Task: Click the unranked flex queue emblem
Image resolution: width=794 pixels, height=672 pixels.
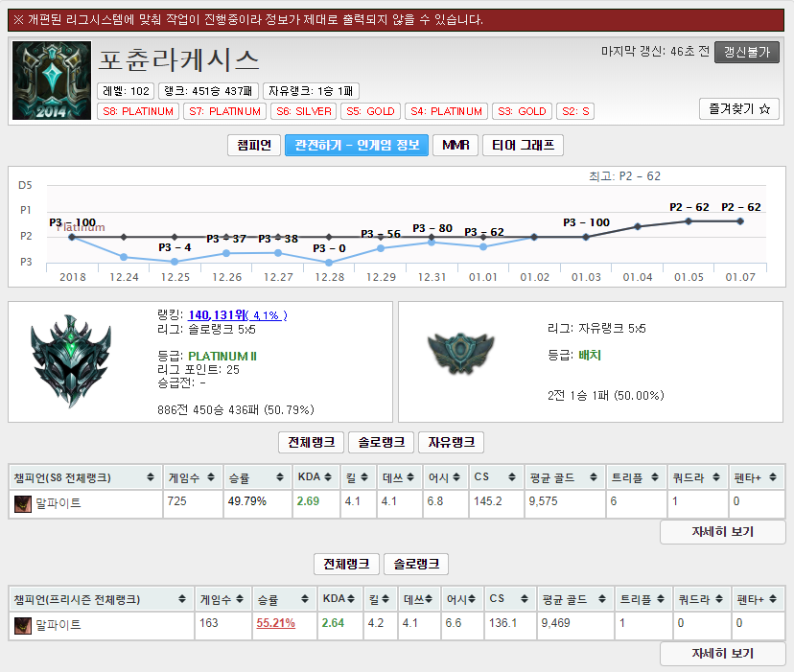Action: click(x=461, y=353)
